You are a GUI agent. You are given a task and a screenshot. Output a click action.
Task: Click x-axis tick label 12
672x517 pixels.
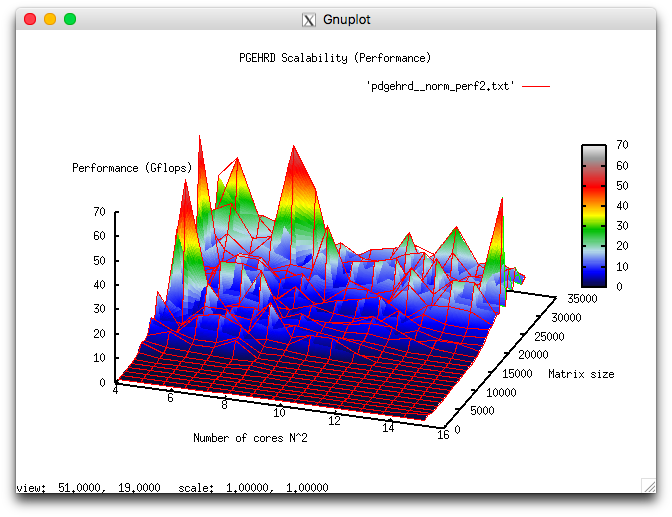pyautogui.click(x=334, y=421)
